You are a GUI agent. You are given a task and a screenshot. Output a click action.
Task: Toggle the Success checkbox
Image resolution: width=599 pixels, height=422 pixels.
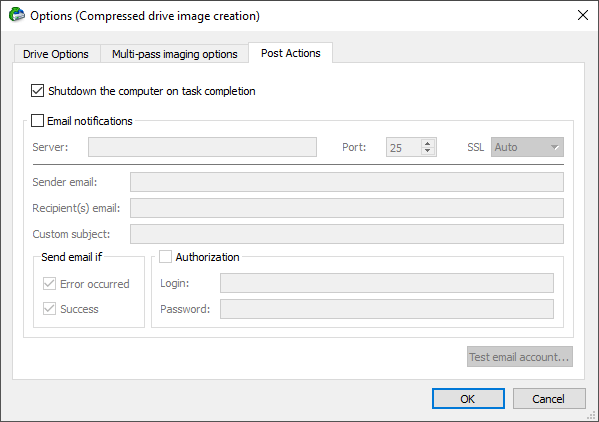(49, 309)
